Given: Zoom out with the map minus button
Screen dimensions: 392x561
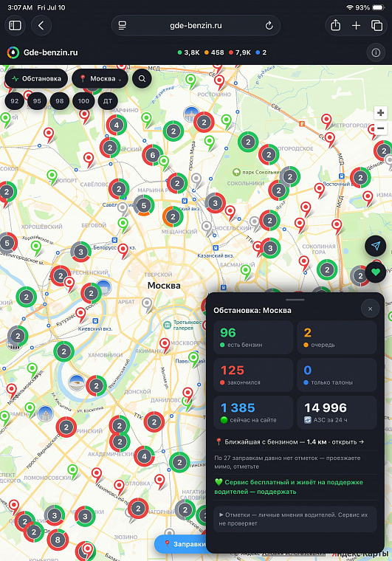Looking at the screenshot, I should [380, 128].
